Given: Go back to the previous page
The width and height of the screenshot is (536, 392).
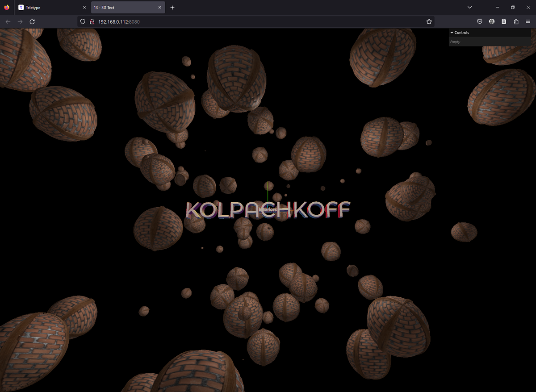Looking at the screenshot, I should pos(8,21).
